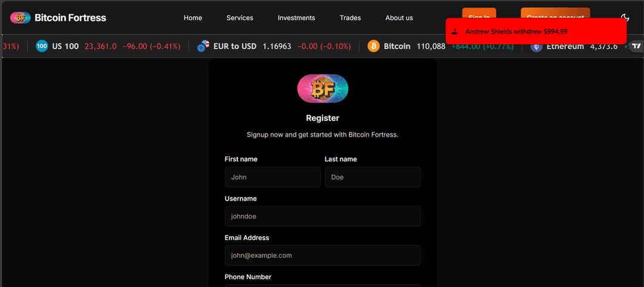Click the Bitcoin Fortress logo in header

(21, 18)
